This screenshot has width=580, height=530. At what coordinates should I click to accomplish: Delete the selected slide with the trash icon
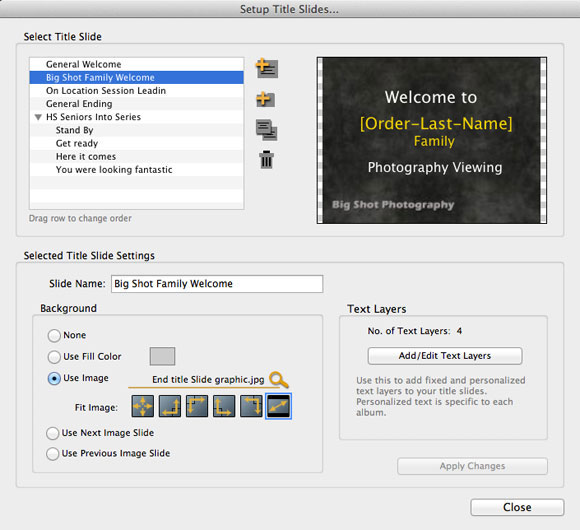pyautogui.click(x=266, y=160)
